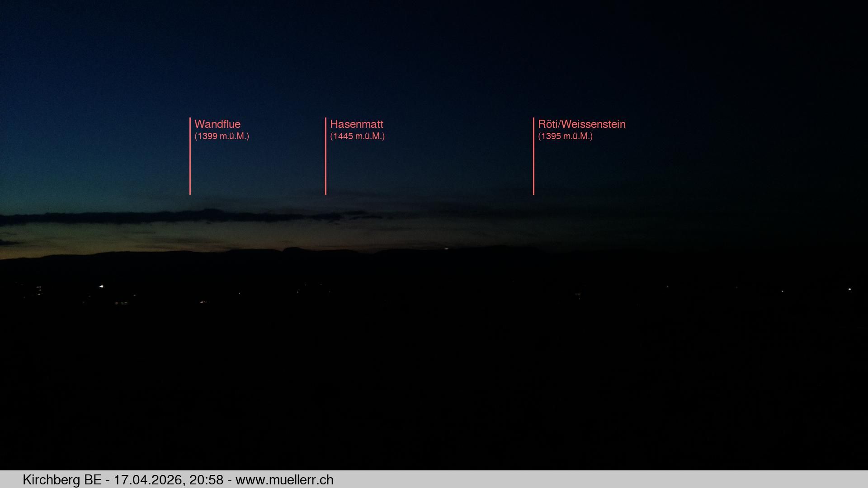The height and width of the screenshot is (488, 868).
Task: Click the 1399 m.ü.M. elevation text
Action: coord(222,136)
